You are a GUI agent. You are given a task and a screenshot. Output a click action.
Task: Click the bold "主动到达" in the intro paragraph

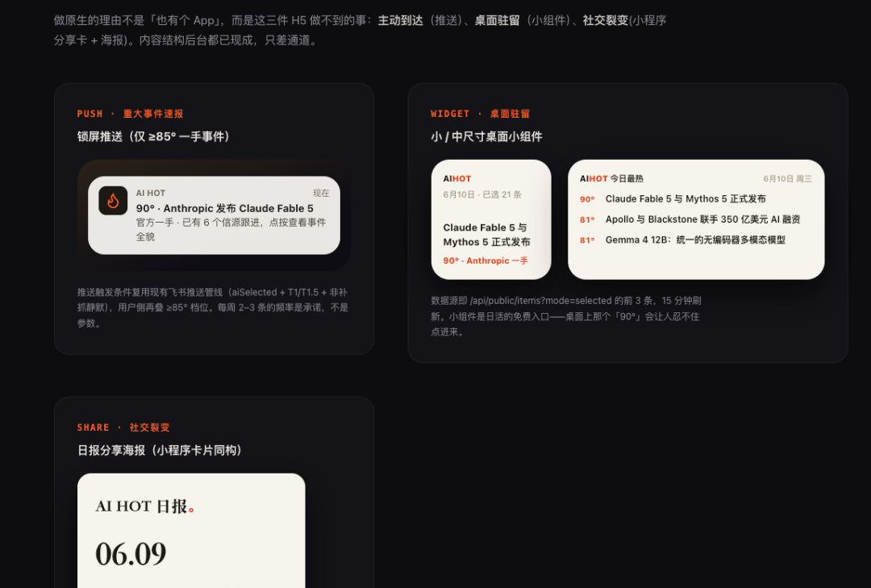pos(401,20)
